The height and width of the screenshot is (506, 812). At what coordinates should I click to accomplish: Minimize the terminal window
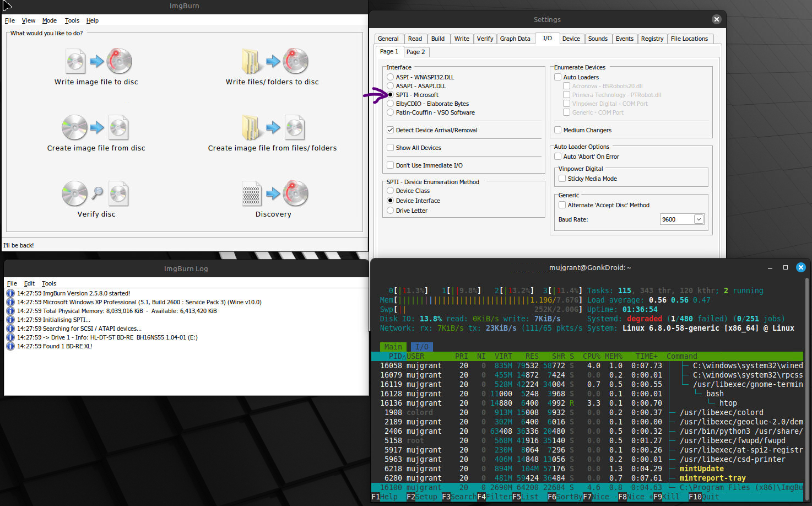coord(770,267)
